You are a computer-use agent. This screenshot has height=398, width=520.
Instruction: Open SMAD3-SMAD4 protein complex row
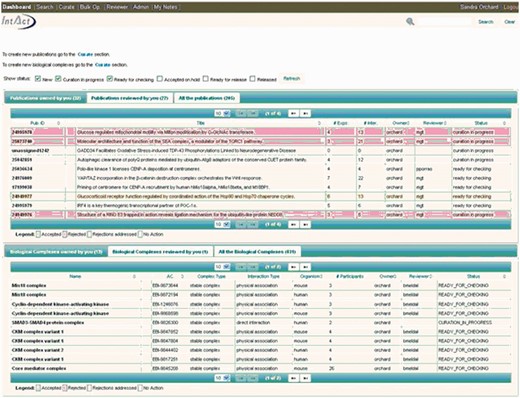coord(261,323)
